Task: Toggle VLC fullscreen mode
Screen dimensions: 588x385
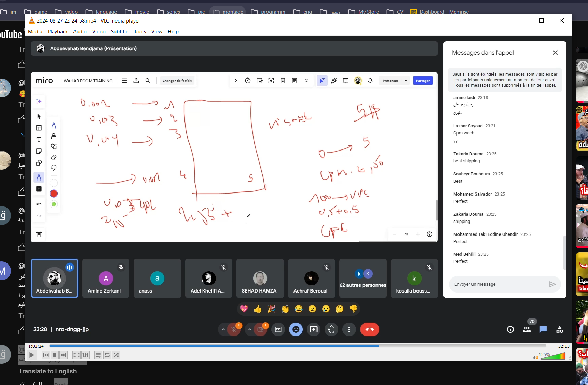Action: click(x=77, y=355)
